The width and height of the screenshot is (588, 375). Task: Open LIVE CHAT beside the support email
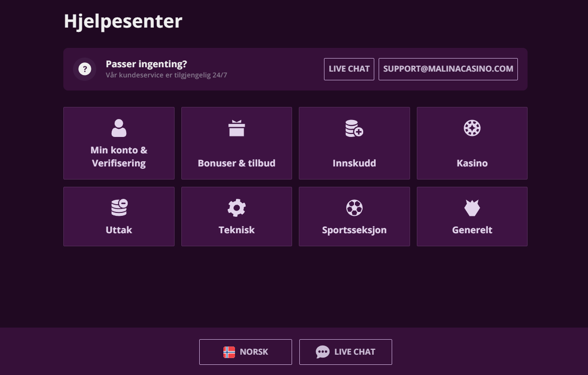click(x=349, y=69)
